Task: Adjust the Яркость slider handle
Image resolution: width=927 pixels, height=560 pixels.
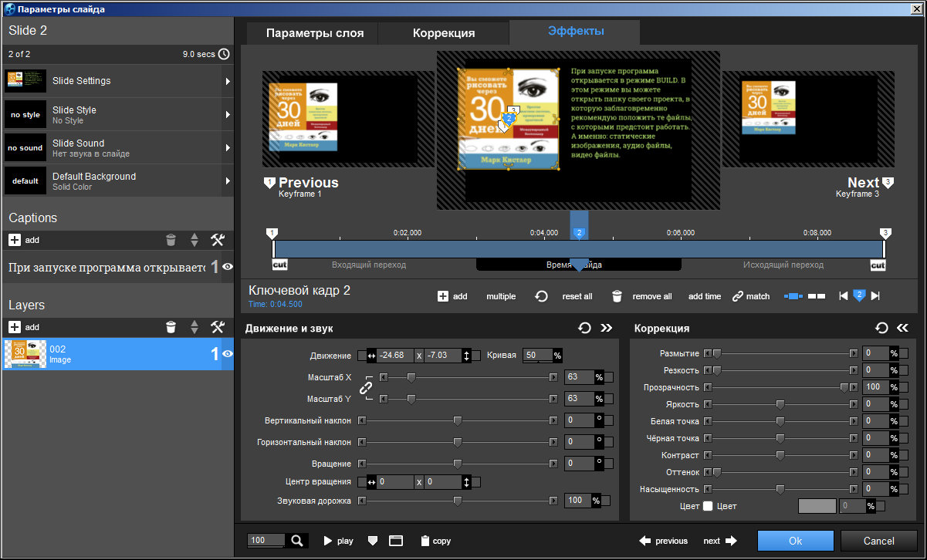Action: coord(780,404)
